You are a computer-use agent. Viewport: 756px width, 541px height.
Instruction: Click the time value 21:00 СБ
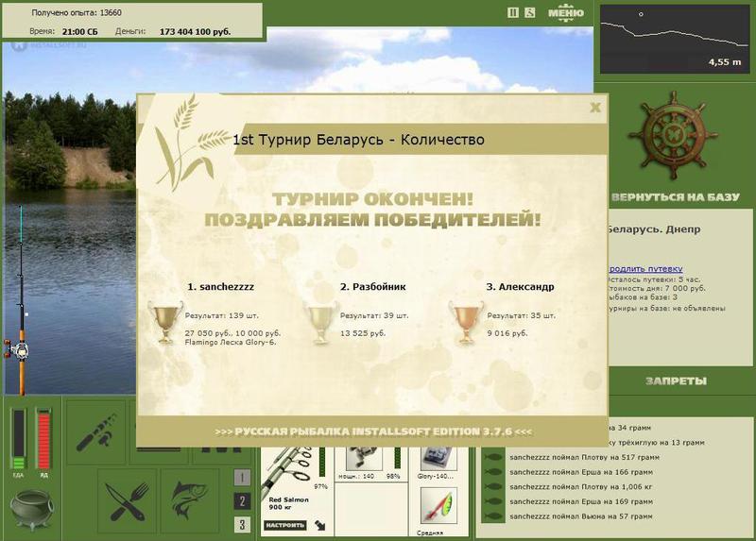(x=79, y=32)
